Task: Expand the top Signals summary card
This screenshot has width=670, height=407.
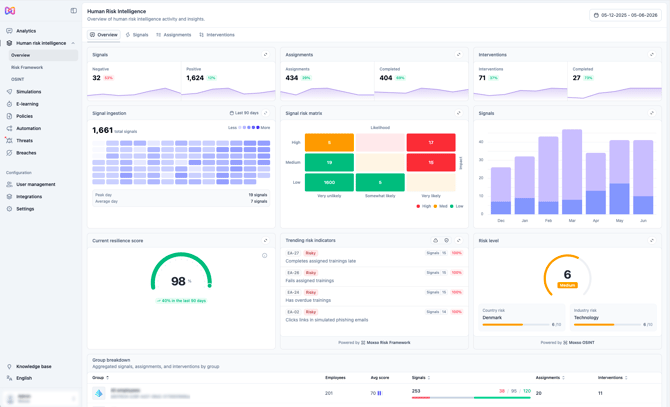Action: click(x=265, y=55)
